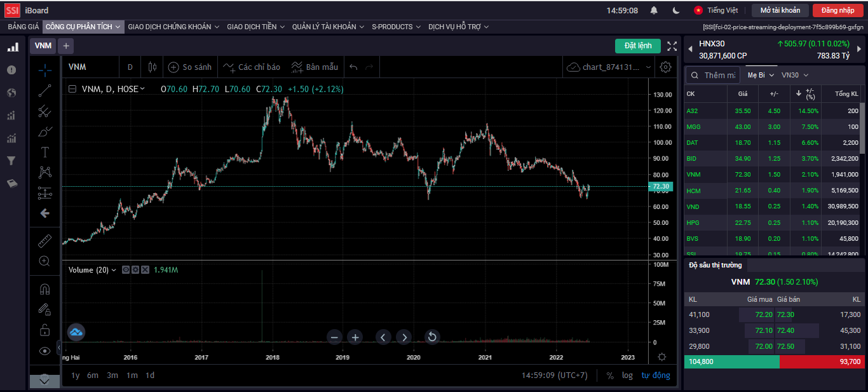Open the prediction and measurement tools
Screen dimensions: 868x392
(44, 193)
